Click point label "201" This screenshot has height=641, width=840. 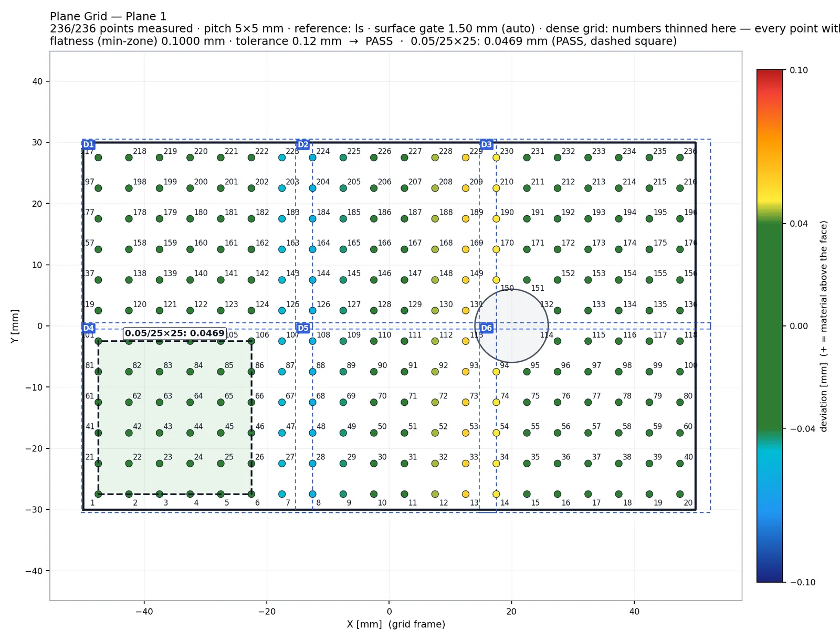(x=232, y=182)
